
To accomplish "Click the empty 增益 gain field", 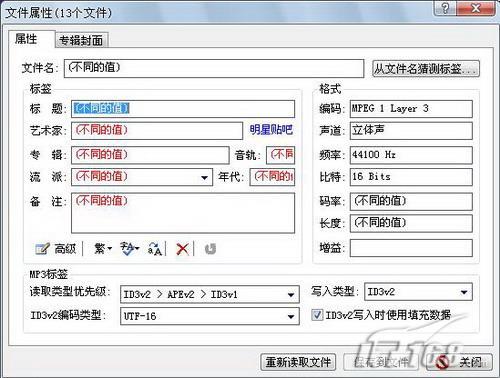I will [x=411, y=248].
